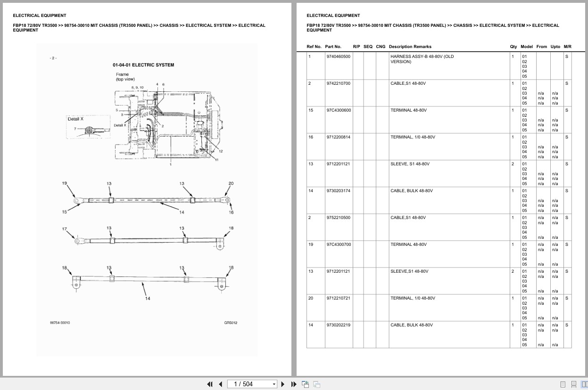The width and height of the screenshot is (588, 390).
Task: Jump to the last page
Action: click(294, 384)
